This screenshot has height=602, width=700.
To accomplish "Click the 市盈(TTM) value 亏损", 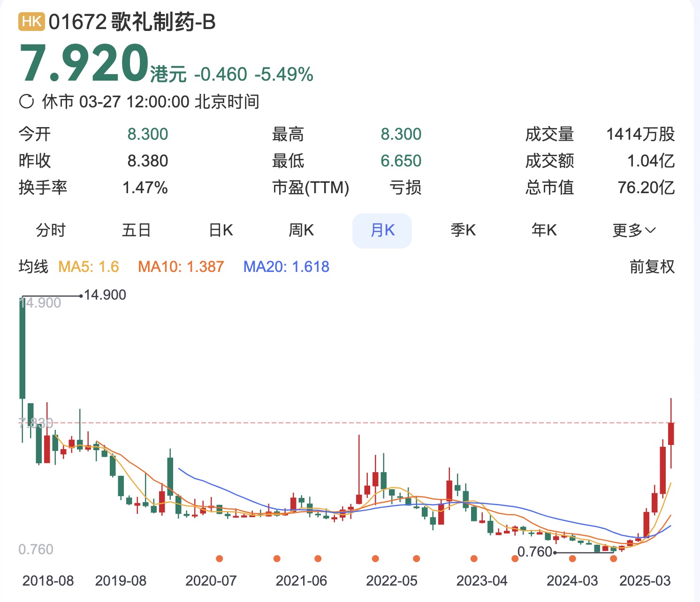I will (406, 188).
